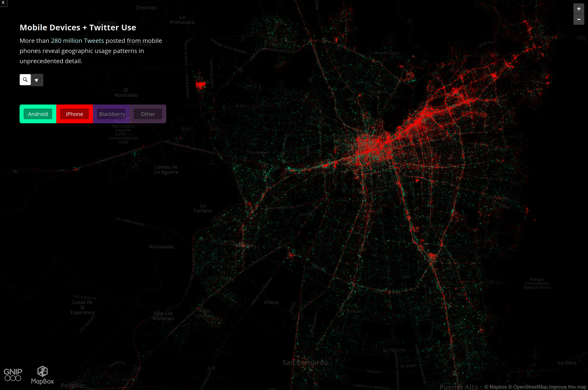Toggle the Android tweets layer
588x390 pixels.
click(38, 114)
